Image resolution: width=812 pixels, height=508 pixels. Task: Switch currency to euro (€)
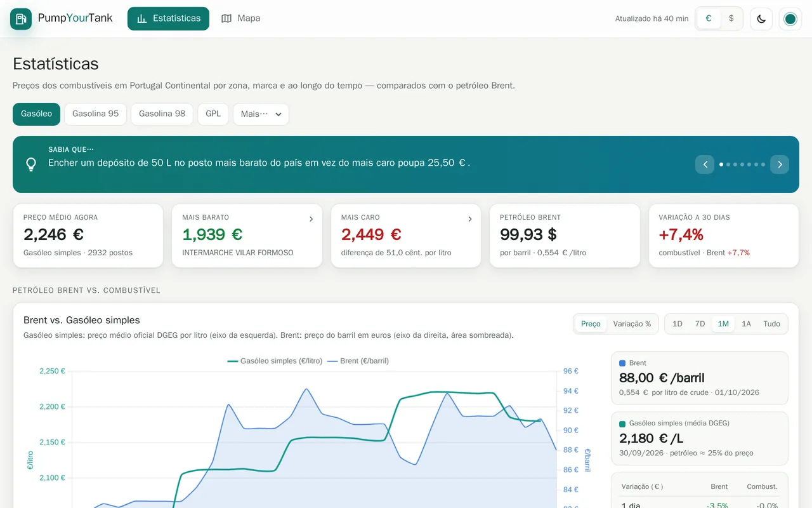pos(709,18)
